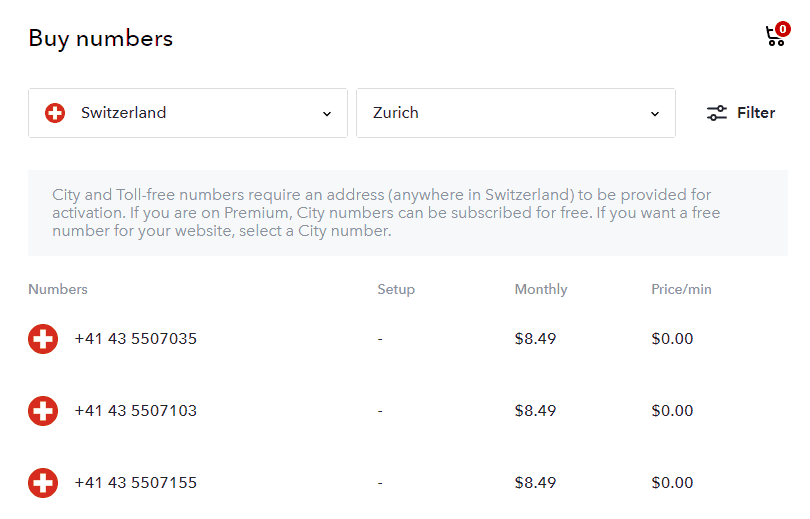Click the red cart item count badge
Screen dimensions: 810x519
click(783, 30)
